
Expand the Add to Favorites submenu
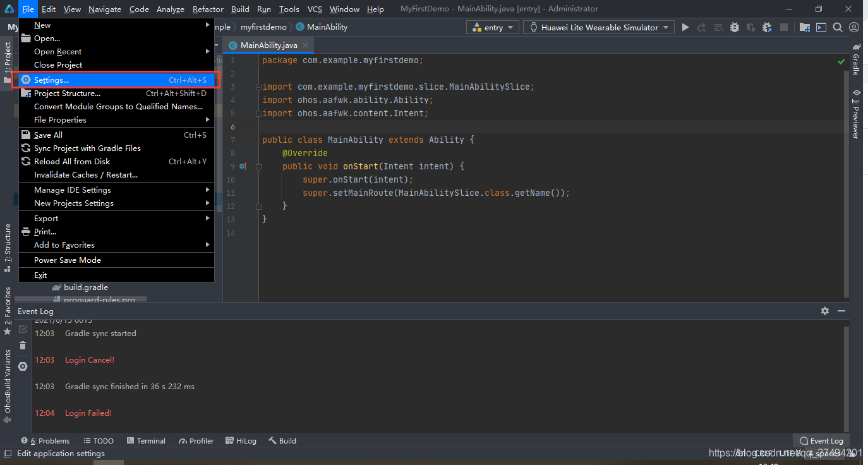pyautogui.click(x=116, y=245)
